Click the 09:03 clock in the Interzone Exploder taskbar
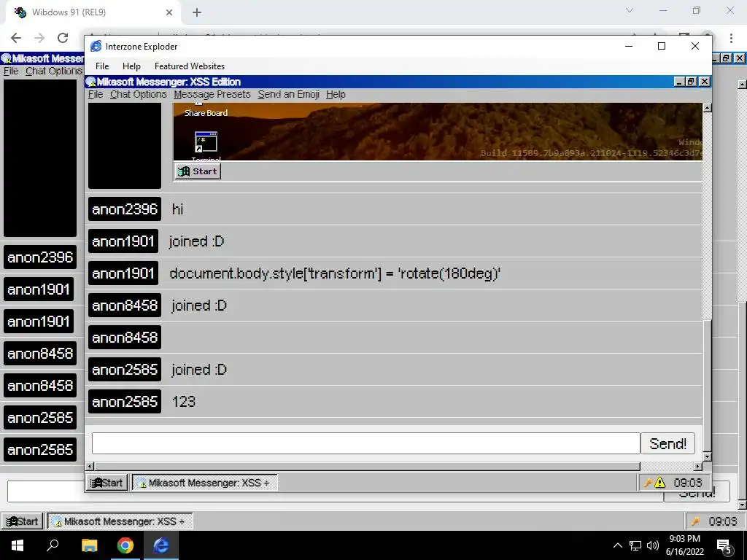 pos(688,483)
